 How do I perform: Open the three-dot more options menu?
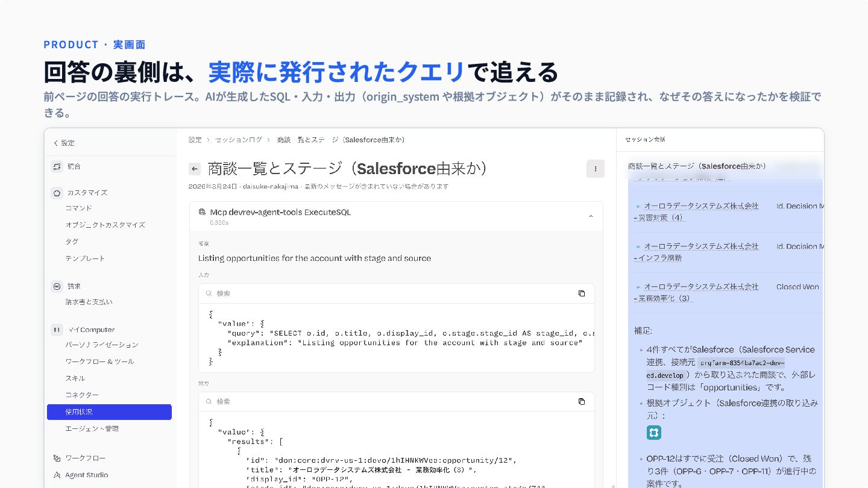[x=595, y=169]
